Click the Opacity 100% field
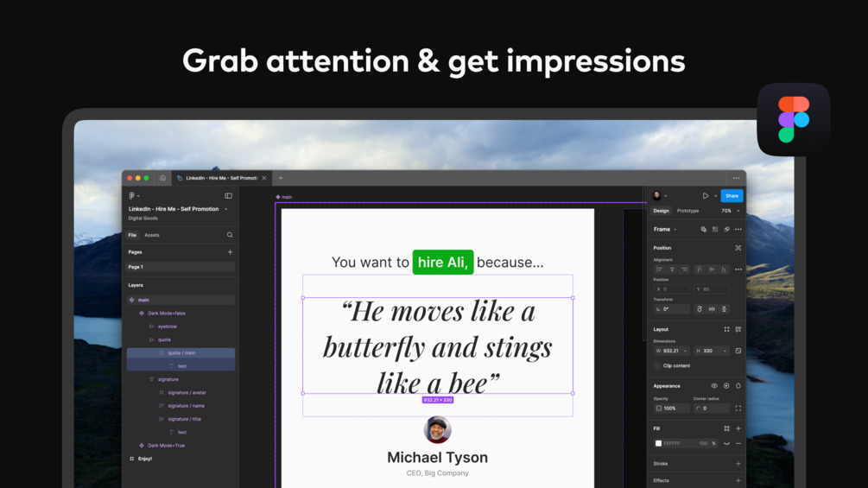The image size is (868, 488). tap(671, 409)
